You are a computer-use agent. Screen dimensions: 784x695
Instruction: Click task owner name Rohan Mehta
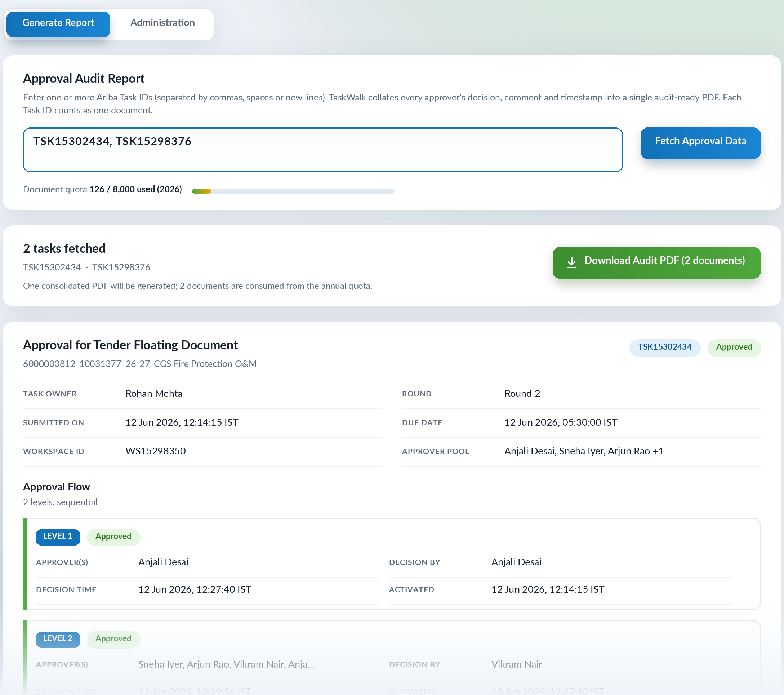(x=154, y=394)
